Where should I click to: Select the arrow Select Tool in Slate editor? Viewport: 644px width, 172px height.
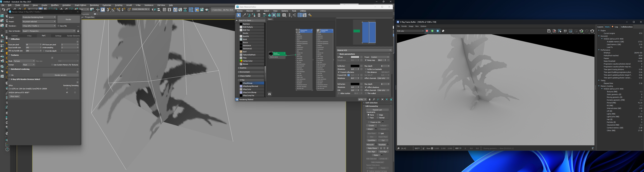pos(239,15)
